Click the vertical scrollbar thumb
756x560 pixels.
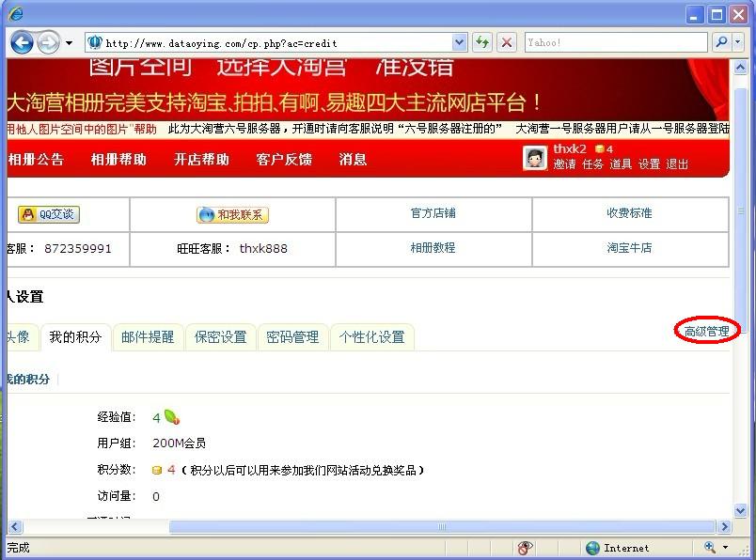coord(740,211)
